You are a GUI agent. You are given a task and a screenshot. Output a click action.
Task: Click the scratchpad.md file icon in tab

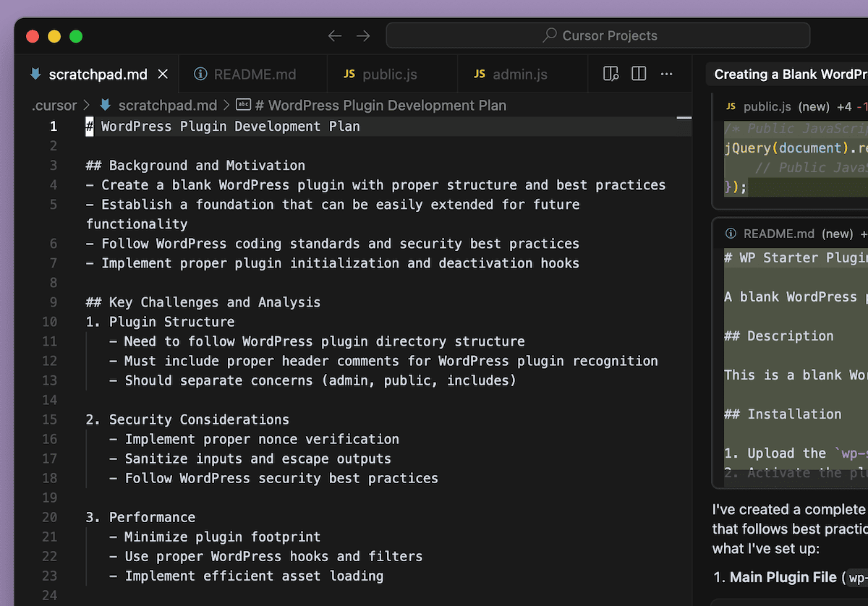point(35,74)
